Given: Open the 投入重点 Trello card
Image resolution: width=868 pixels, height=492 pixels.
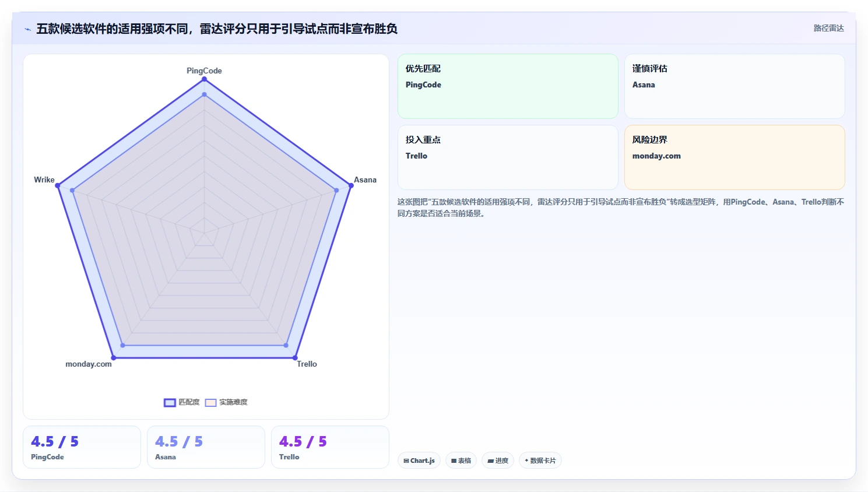Looking at the screenshot, I should tap(508, 157).
